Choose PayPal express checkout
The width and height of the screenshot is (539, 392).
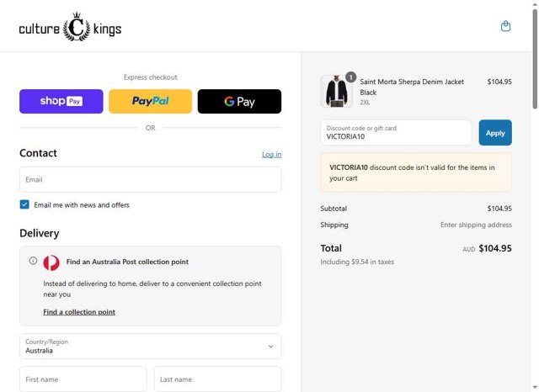150,101
